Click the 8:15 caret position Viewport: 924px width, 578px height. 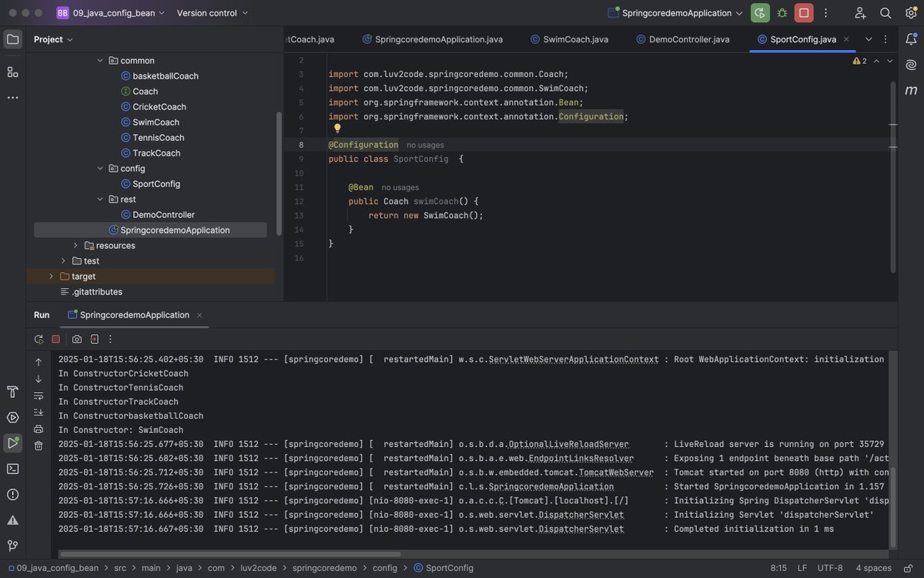click(778, 568)
